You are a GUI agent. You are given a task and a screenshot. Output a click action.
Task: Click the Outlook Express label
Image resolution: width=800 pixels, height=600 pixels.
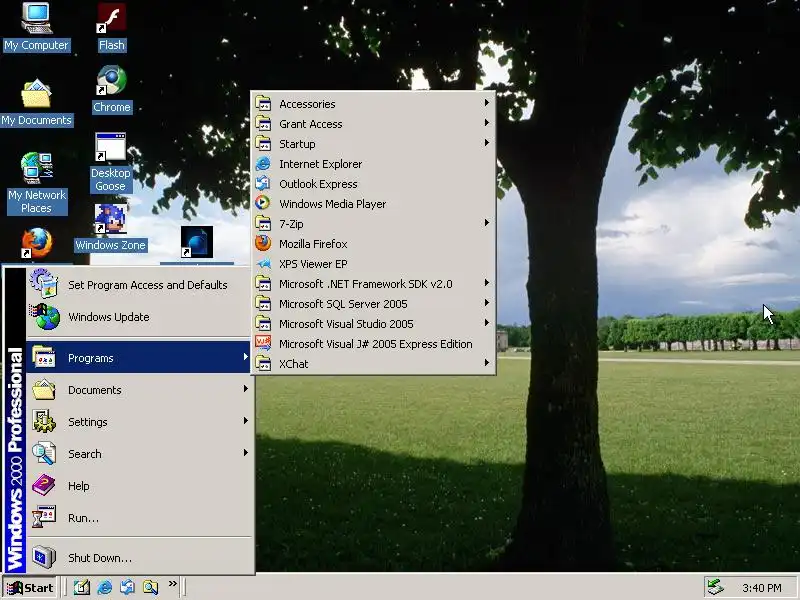318,184
